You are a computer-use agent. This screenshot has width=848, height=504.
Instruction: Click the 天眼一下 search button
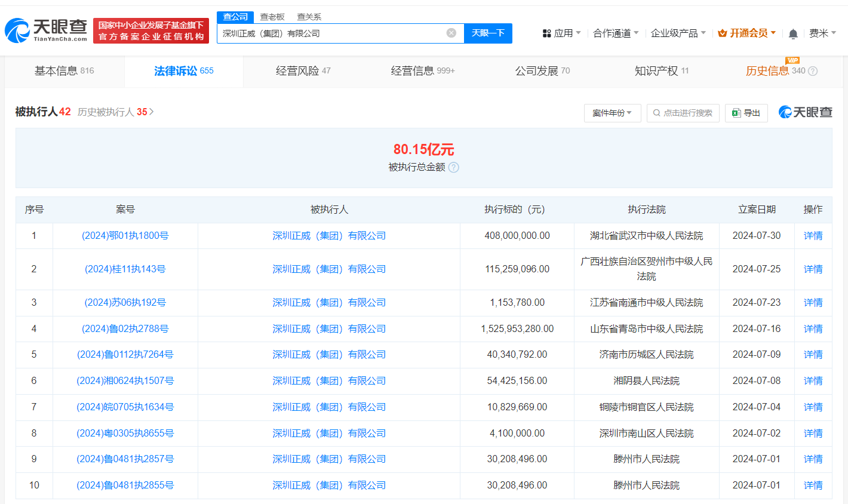488,33
